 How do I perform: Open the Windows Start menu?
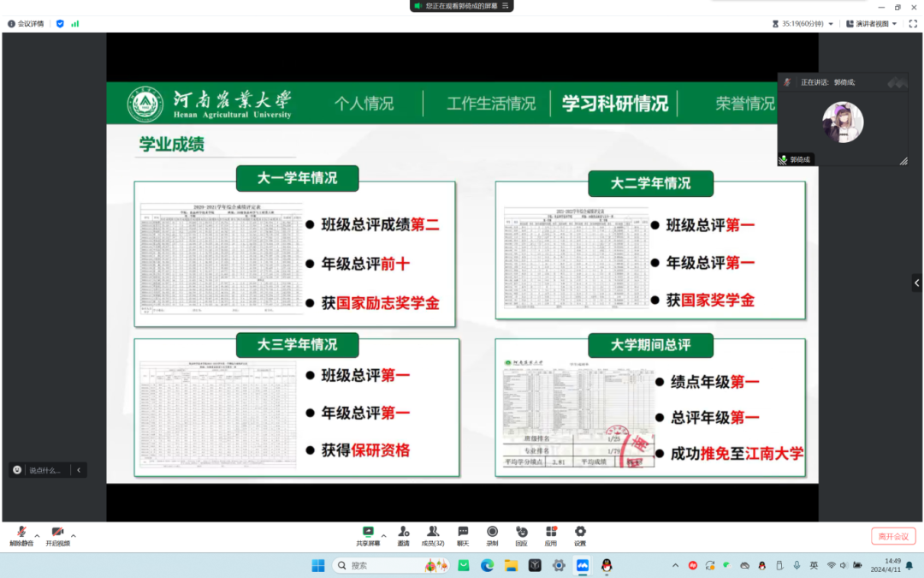[x=318, y=565]
